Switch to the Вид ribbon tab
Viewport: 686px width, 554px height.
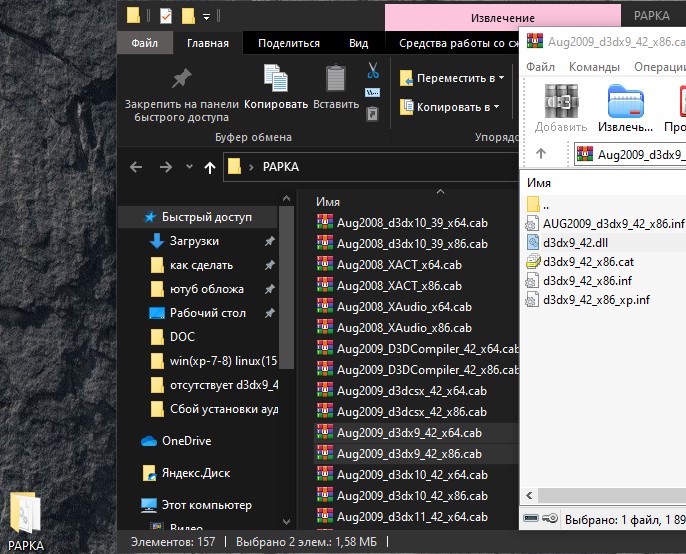(358, 43)
